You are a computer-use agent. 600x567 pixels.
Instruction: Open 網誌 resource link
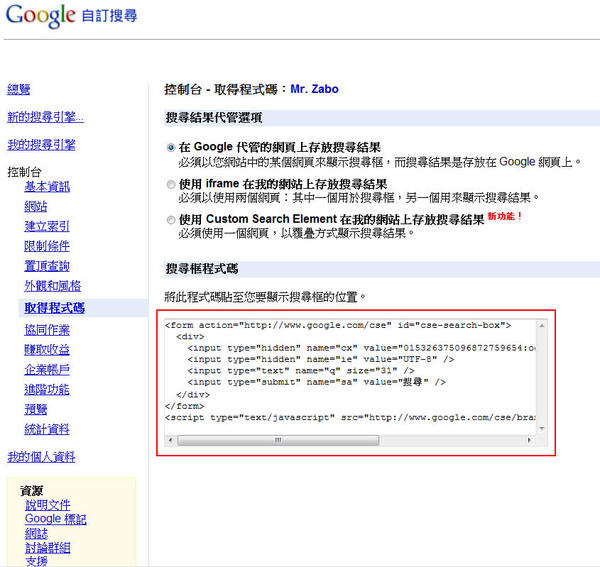coord(36,533)
